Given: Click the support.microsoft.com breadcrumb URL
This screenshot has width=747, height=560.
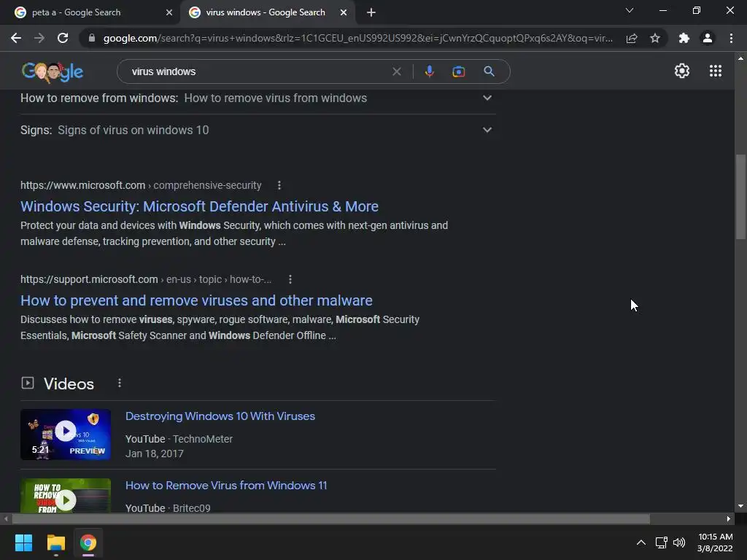Looking at the screenshot, I should click(x=146, y=279).
